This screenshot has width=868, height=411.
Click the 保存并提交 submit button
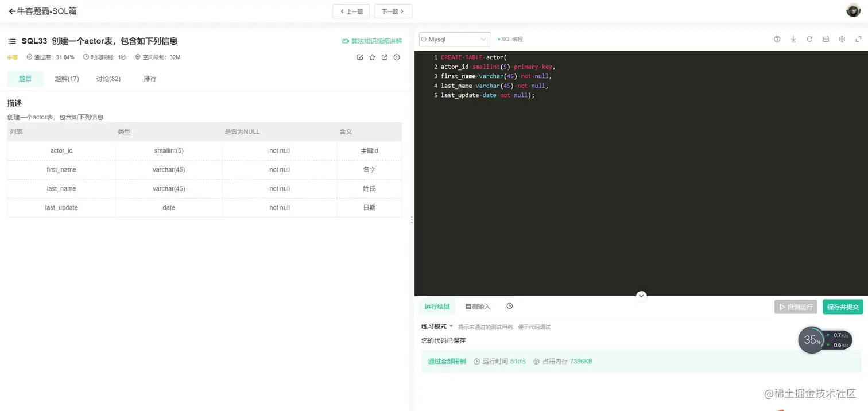(x=843, y=307)
